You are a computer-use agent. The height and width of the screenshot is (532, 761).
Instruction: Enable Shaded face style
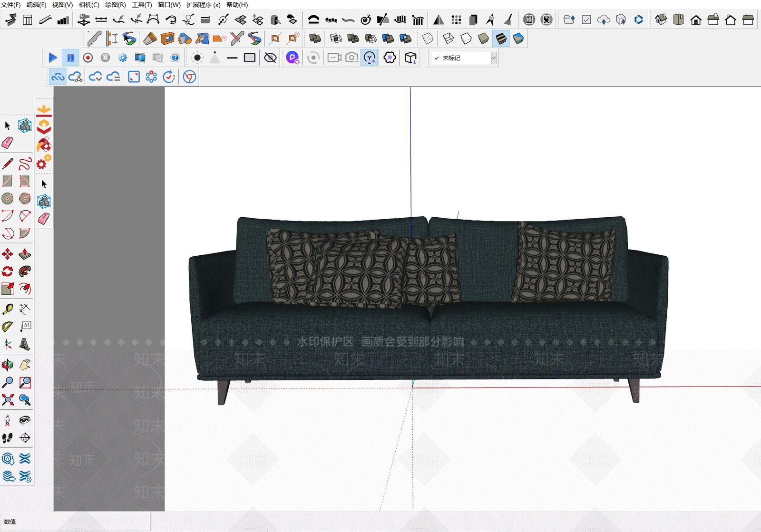point(483,39)
